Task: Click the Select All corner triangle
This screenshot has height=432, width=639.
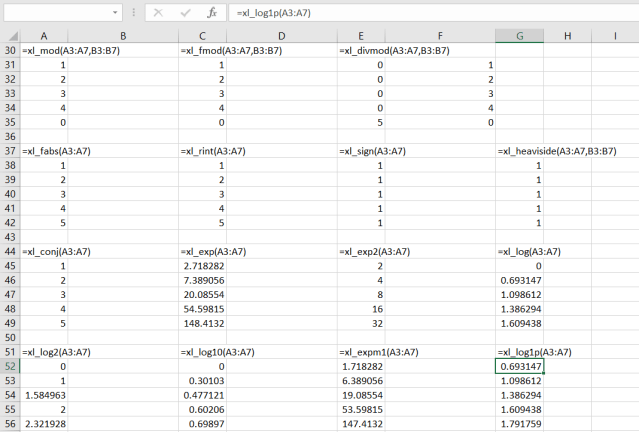Action: pos(9,36)
